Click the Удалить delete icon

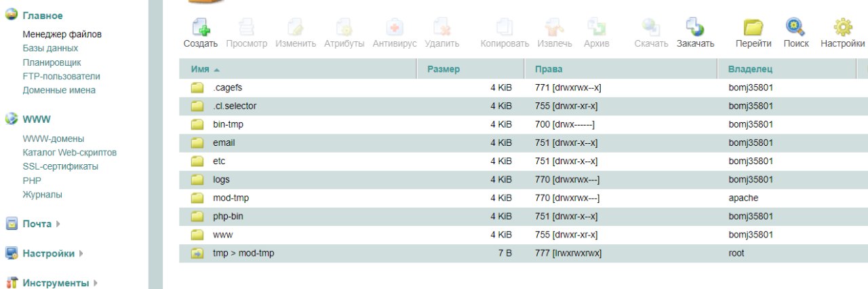pyautogui.click(x=442, y=27)
